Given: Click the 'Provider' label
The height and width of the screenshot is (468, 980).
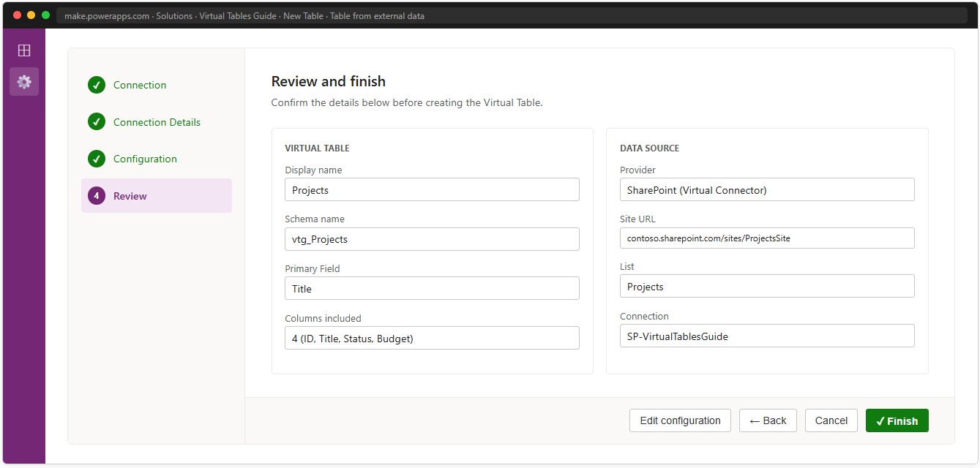Looking at the screenshot, I should tap(637, 170).
